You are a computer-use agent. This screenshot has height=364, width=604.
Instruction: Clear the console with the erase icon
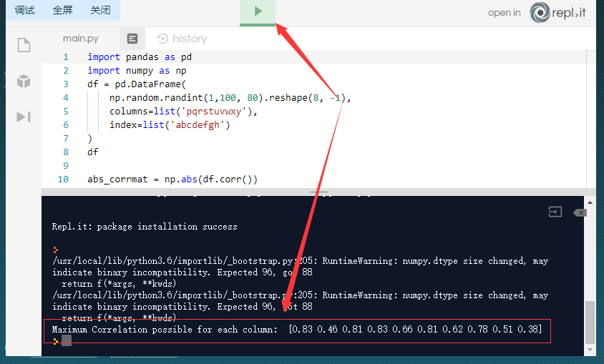[x=580, y=212]
